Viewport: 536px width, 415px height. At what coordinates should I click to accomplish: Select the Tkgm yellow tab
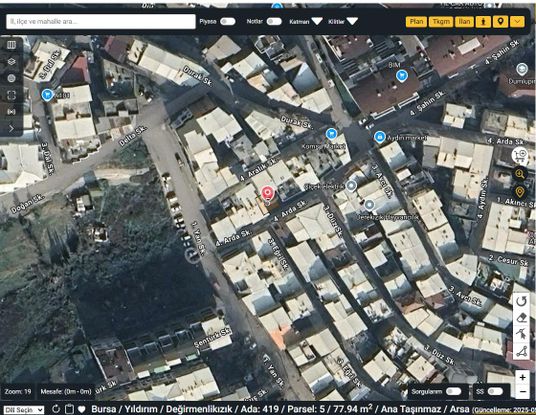pos(441,22)
